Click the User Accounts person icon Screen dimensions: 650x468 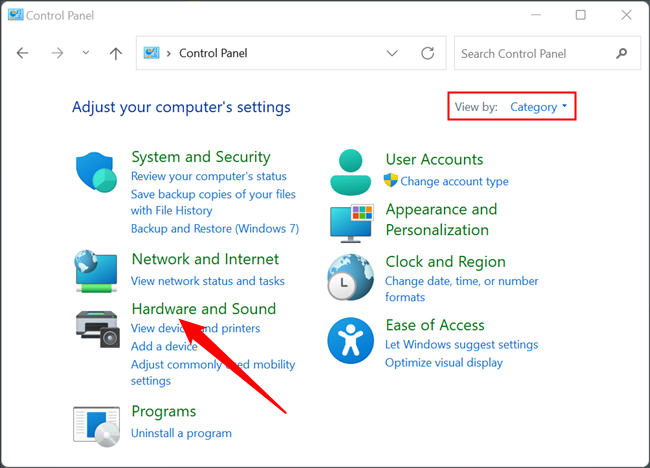tap(350, 172)
